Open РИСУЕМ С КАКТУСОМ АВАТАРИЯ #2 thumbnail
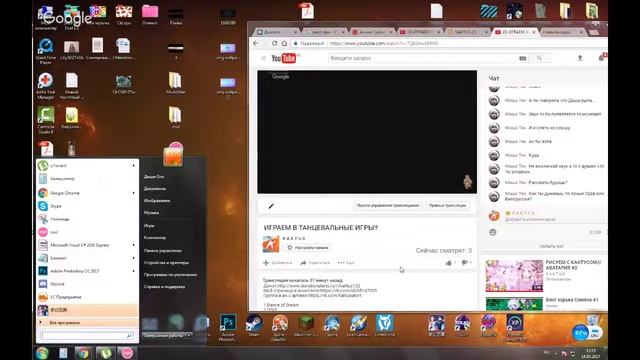The image size is (640, 360). pyautogui.click(x=514, y=276)
